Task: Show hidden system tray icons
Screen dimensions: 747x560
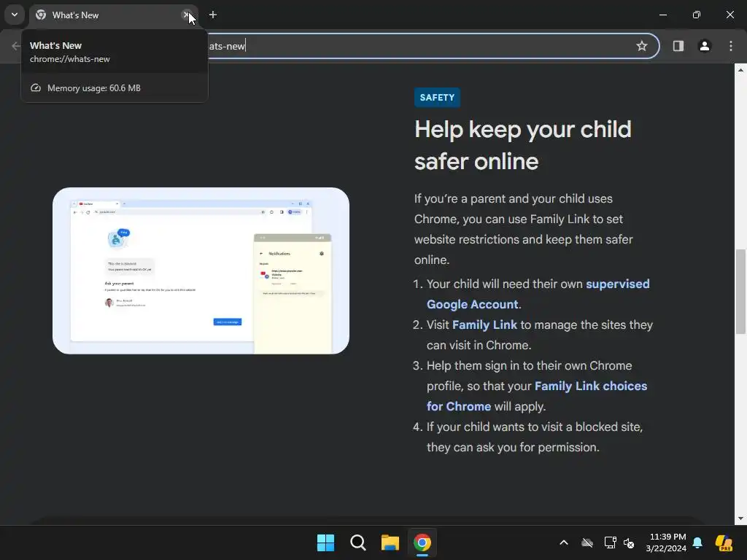Action: (564, 542)
